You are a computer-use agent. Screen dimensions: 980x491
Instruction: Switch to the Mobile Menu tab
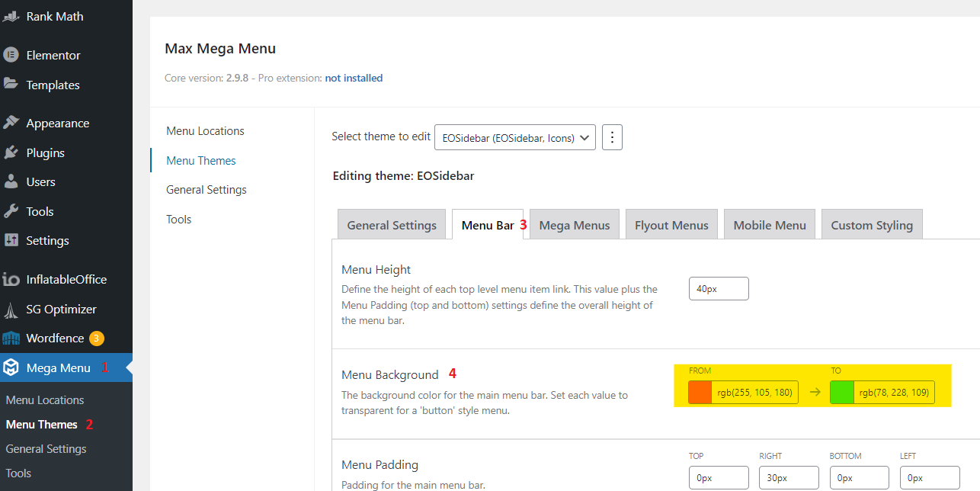coord(770,224)
